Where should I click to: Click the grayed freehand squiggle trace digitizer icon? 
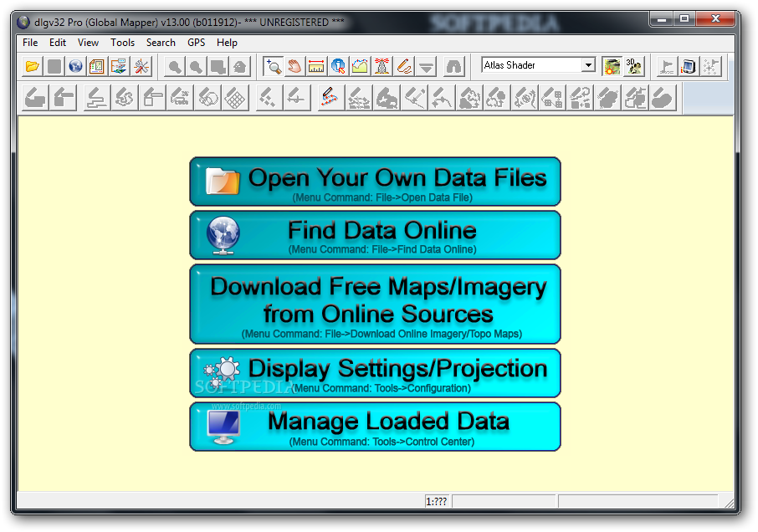(x=124, y=98)
